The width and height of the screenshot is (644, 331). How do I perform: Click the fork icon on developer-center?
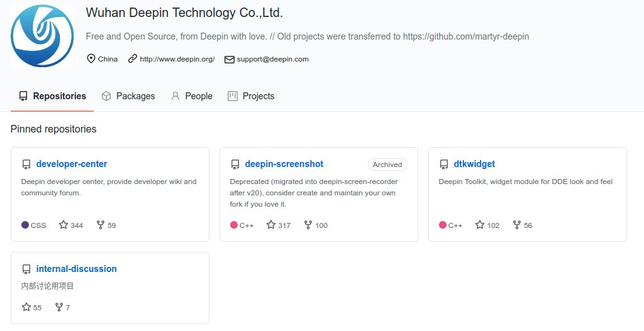pos(100,225)
